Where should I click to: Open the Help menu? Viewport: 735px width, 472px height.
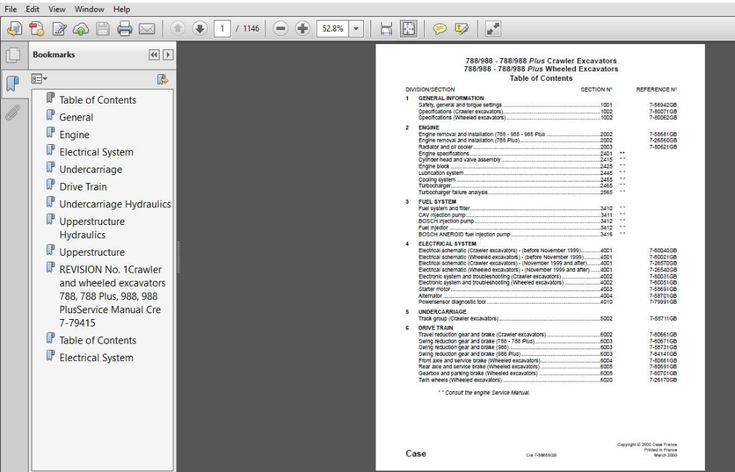121,9
